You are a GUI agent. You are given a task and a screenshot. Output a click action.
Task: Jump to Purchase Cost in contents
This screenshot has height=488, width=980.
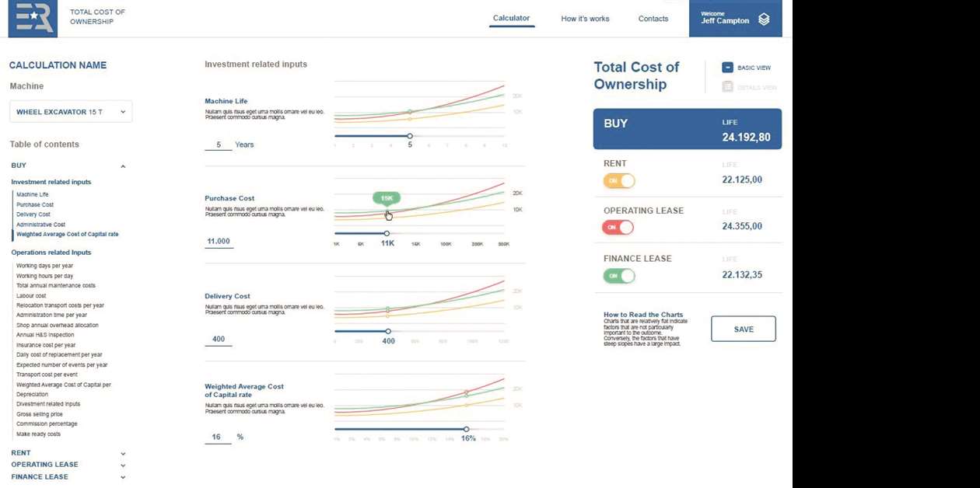coord(35,204)
